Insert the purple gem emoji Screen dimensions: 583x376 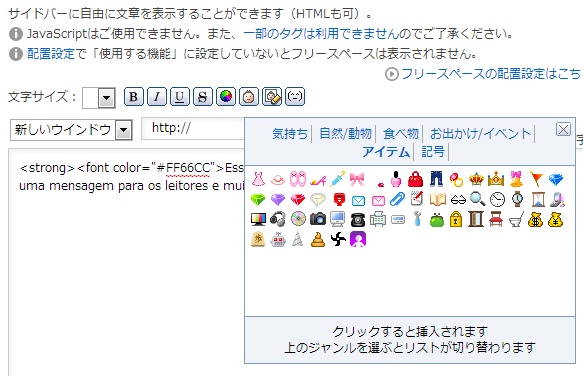[x=278, y=200]
